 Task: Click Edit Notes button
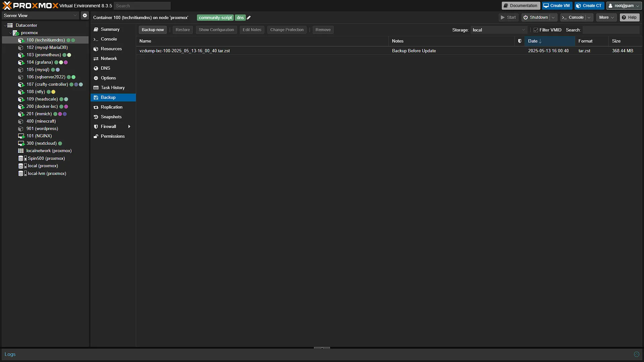pos(252,30)
